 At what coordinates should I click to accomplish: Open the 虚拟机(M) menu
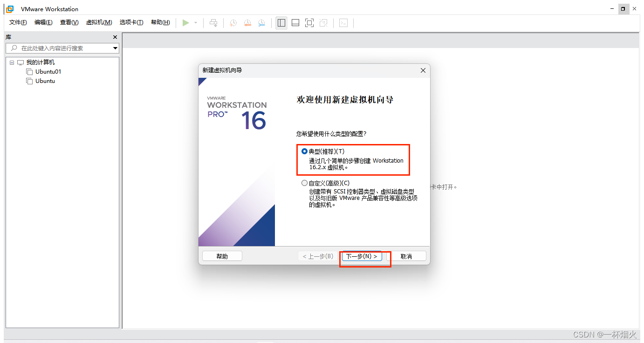click(x=99, y=22)
